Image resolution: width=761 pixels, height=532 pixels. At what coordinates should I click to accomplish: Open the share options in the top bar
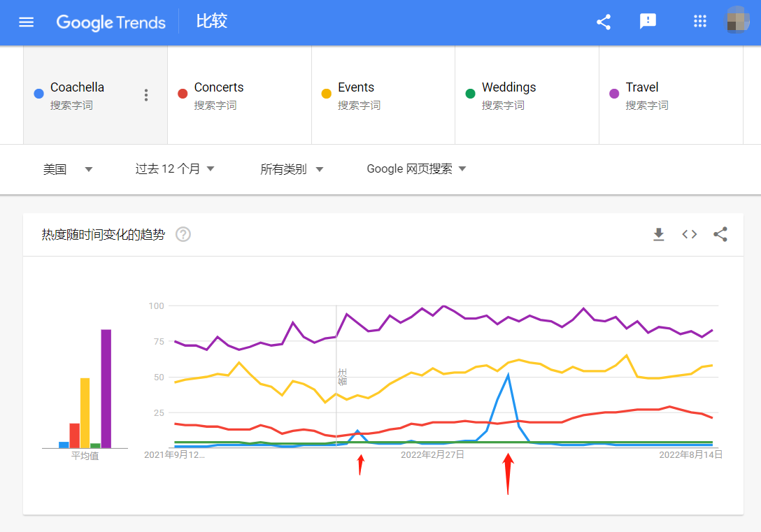tap(603, 22)
